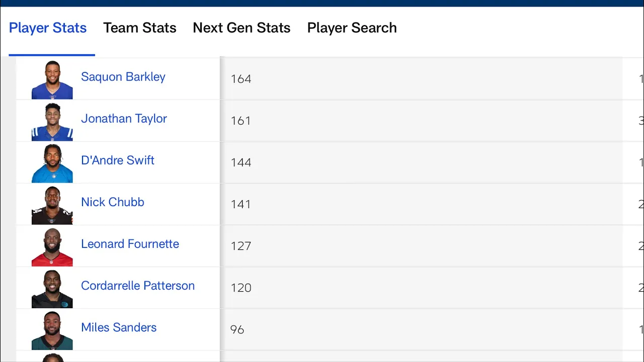Open Saquon Barkley's player profile link
The width and height of the screenshot is (644, 362).
pos(123,77)
